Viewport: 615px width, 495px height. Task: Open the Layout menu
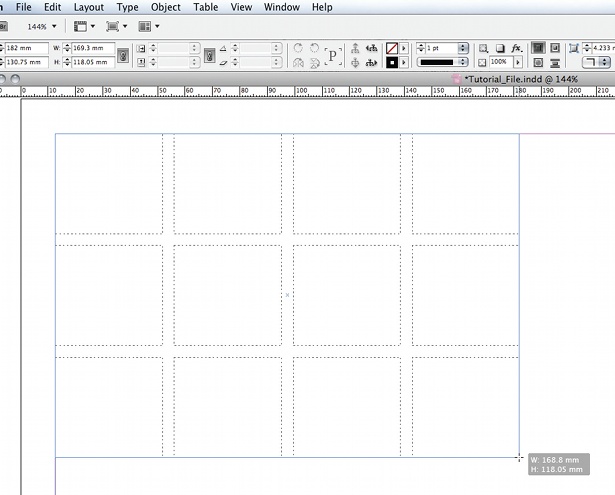tap(89, 7)
